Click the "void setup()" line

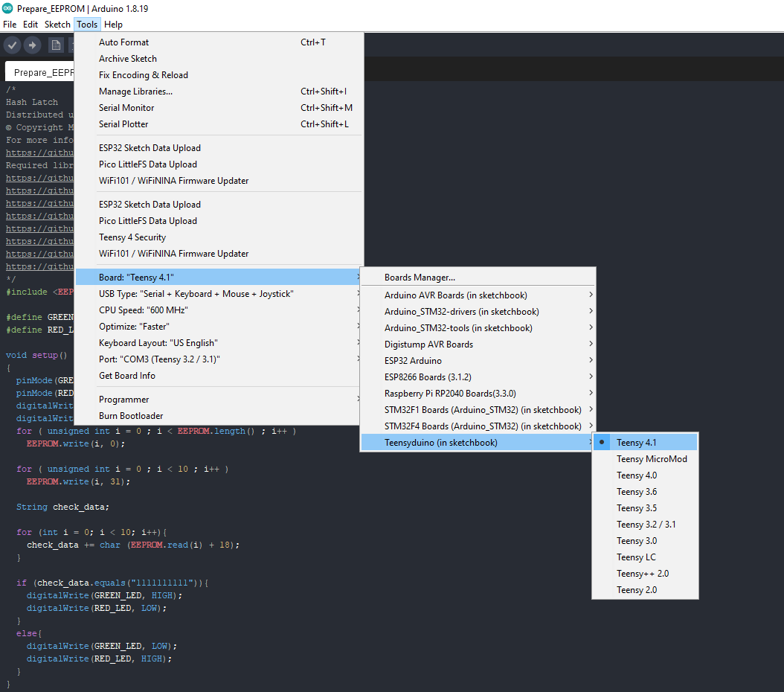tap(36, 355)
